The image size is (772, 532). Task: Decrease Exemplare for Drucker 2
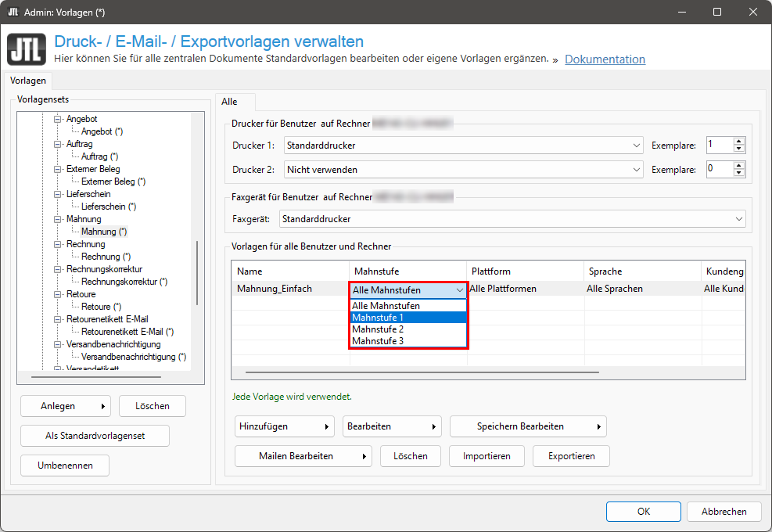pyautogui.click(x=738, y=173)
